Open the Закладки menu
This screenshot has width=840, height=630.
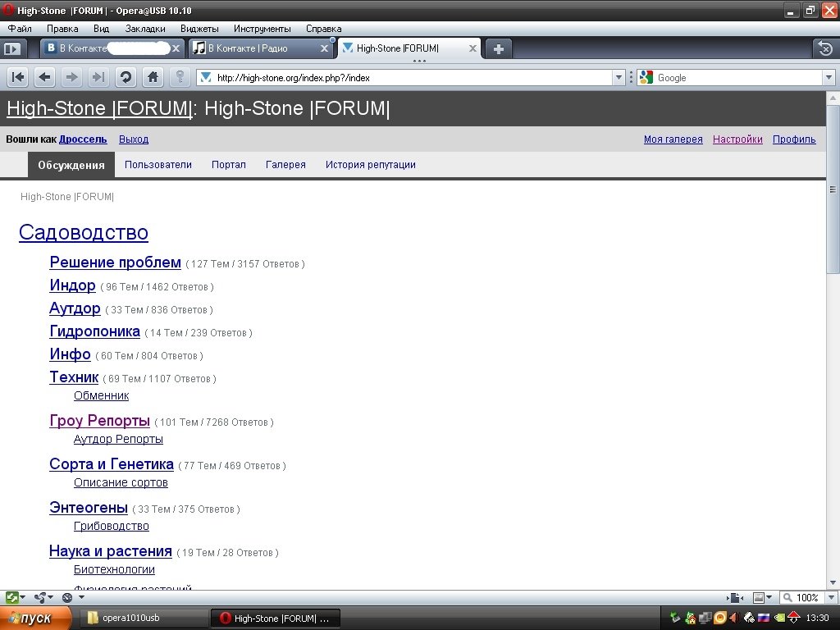tap(145, 29)
